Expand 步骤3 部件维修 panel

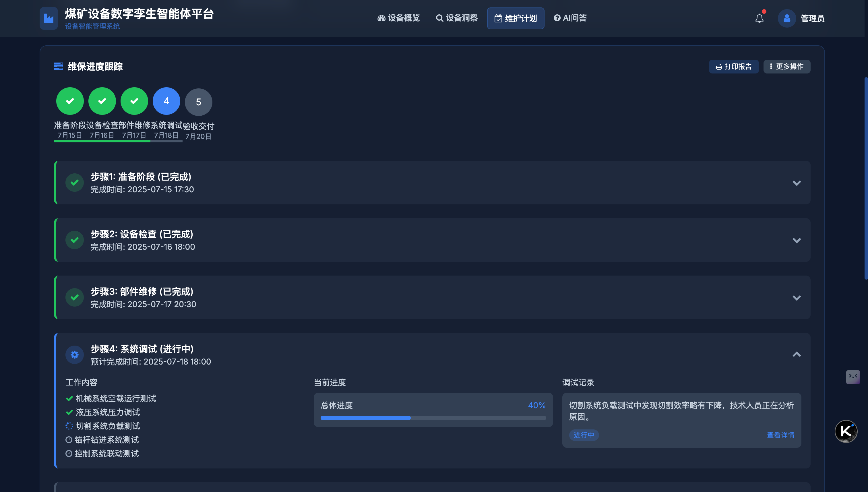tap(797, 298)
